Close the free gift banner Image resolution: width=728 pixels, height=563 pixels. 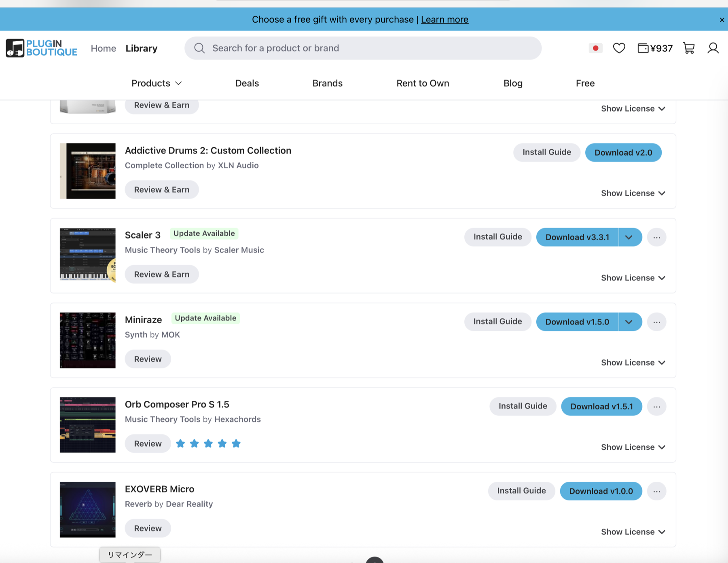click(722, 20)
